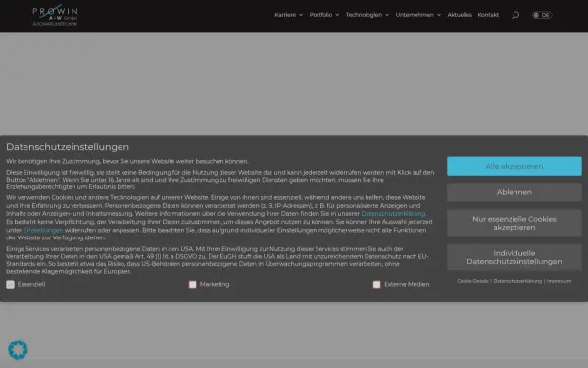Open Individuelle Datenschutzeinstellungen
Image resolution: width=588 pixels, height=368 pixels.
click(514, 257)
